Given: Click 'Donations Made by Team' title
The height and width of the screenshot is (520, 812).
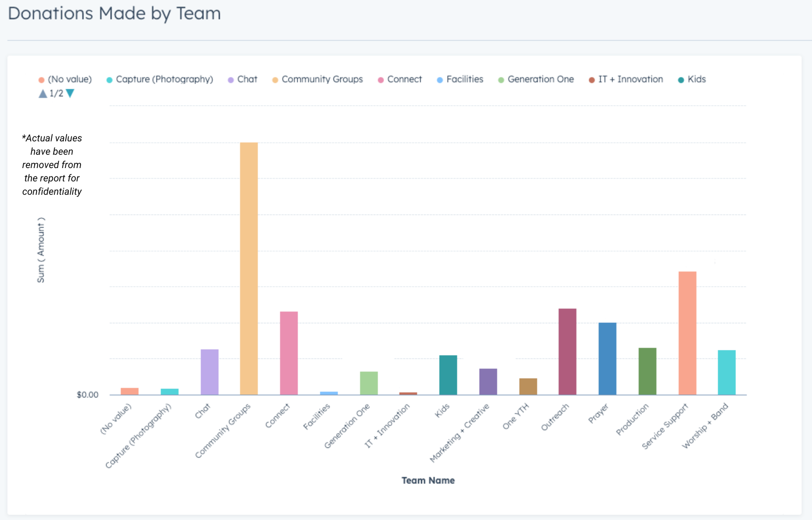Looking at the screenshot, I should coord(115,13).
